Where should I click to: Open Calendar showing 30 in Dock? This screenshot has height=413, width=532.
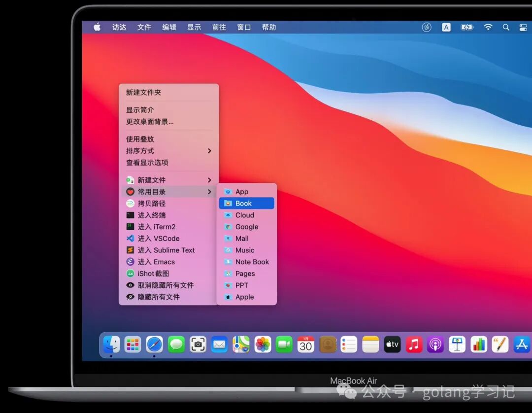point(306,345)
